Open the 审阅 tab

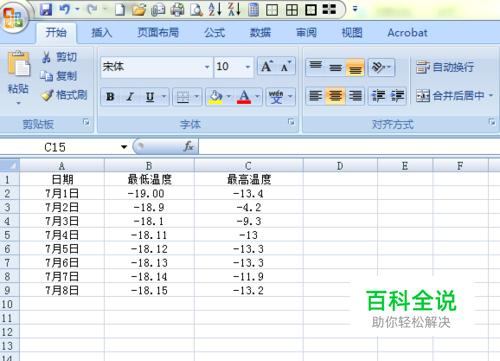306,33
